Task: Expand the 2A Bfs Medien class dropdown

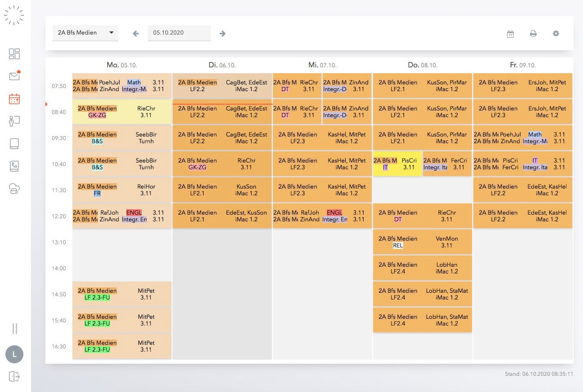Action: click(x=85, y=33)
